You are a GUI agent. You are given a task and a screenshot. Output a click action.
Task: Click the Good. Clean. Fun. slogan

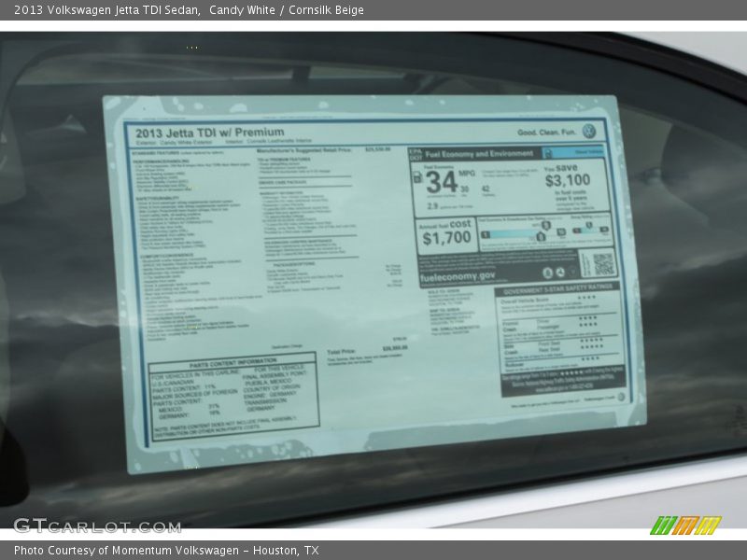coord(546,133)
